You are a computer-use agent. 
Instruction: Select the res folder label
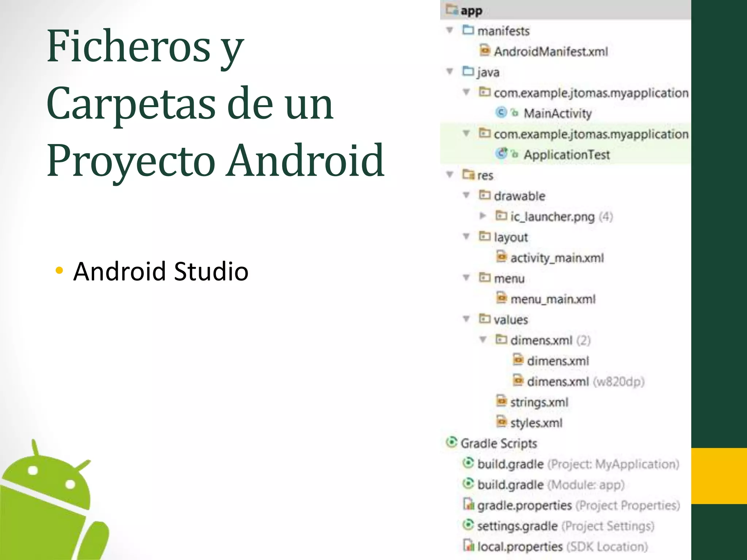(485, 176)
